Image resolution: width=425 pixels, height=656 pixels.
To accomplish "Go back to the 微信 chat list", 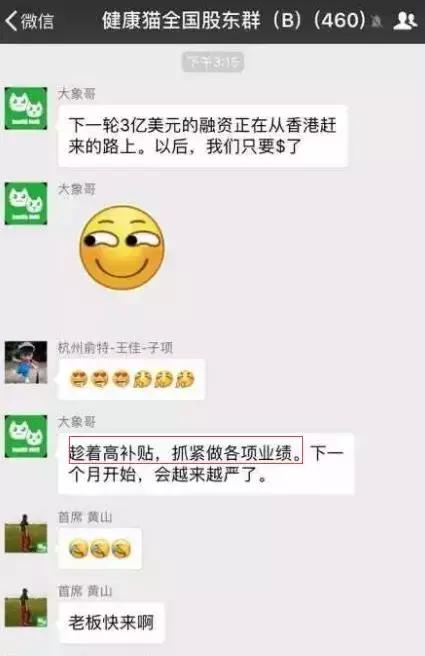I will coord(29,21).
